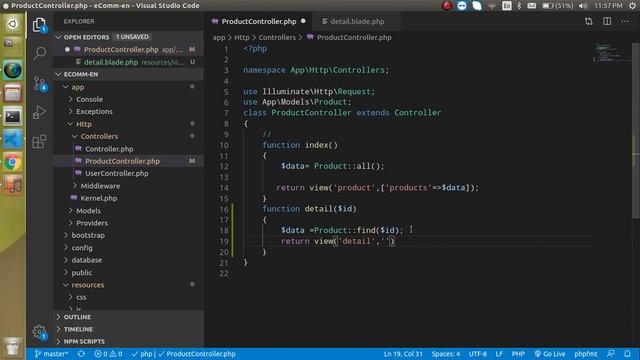Open the Explorer view in activity bar
The height and width of the screenshot is (360, 640).
(x=39, y=25)
